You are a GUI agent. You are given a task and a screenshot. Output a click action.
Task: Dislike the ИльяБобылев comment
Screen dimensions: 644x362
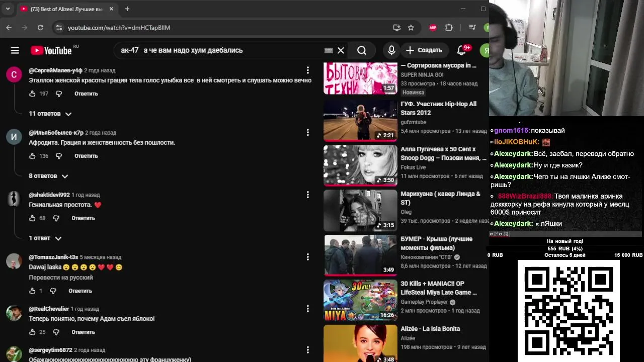click(x=59, y=156)
